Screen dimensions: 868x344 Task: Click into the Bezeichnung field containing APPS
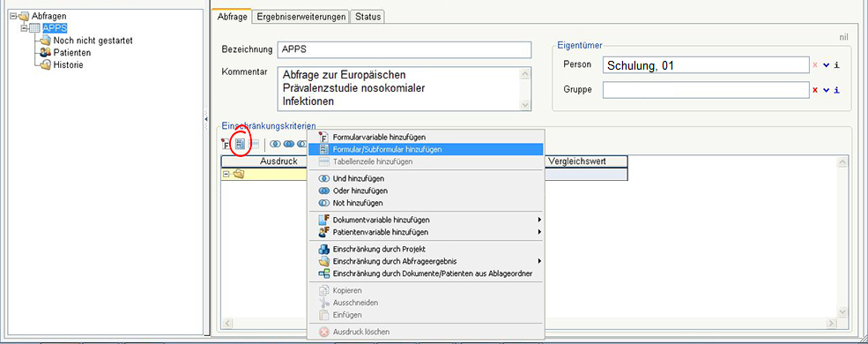(404, 49)
